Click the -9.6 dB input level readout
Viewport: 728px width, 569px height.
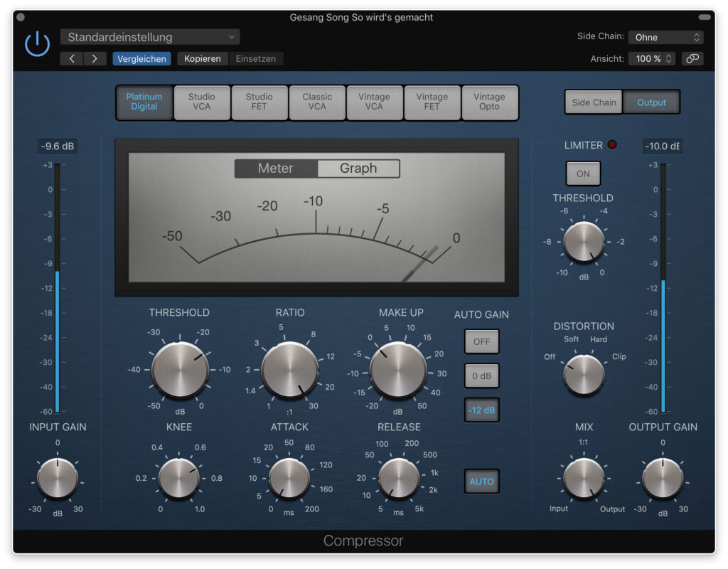[58, 147]
